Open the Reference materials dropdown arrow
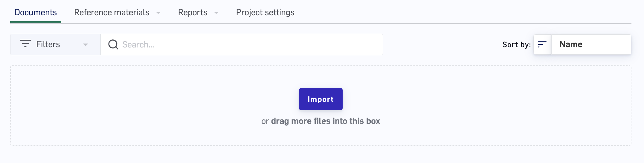 (158, 13)
